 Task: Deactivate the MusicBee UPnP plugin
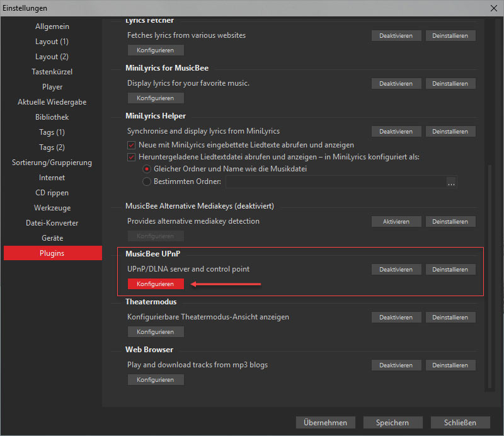tap(396, 270)
